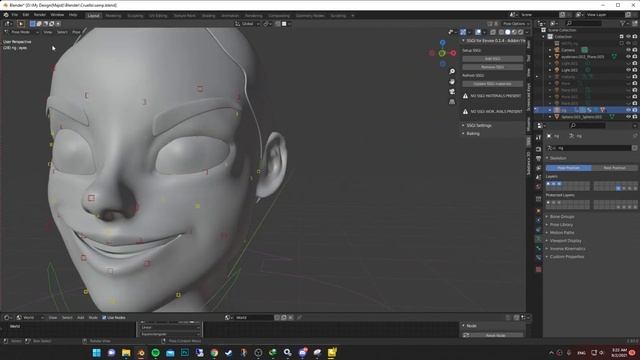Toggle the Use Nodes checkbox

tap(104, 318)
